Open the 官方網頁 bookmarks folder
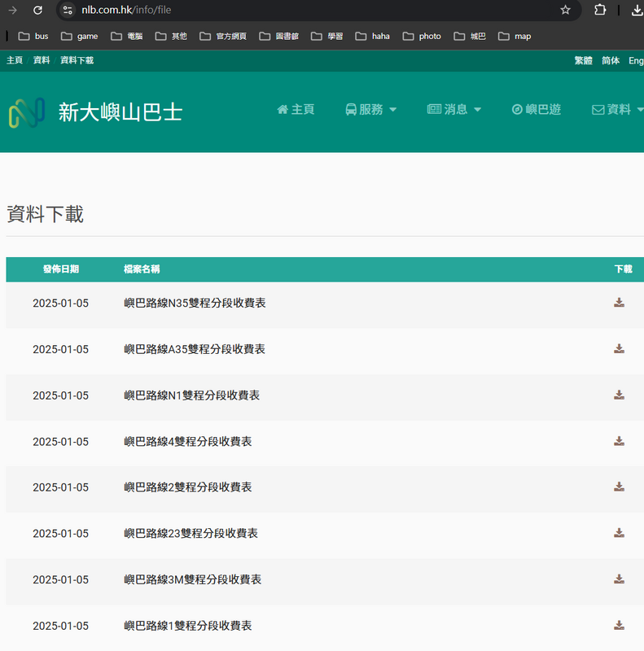 tap(223, 36)
